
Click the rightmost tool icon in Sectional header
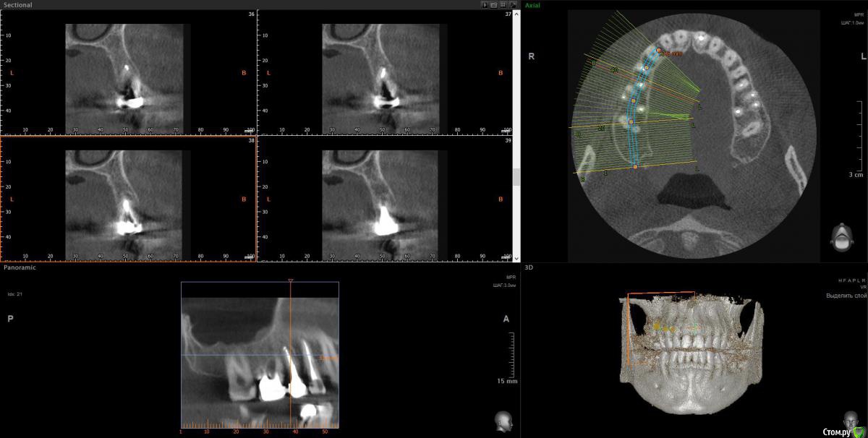[513, 4]
